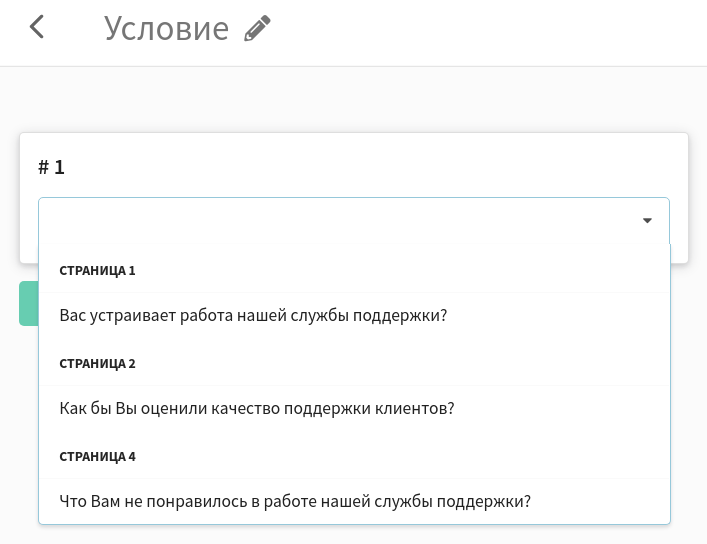Click the # 1 condition label
The width and height of the screenshot is (707, 544).
(51, 167)
